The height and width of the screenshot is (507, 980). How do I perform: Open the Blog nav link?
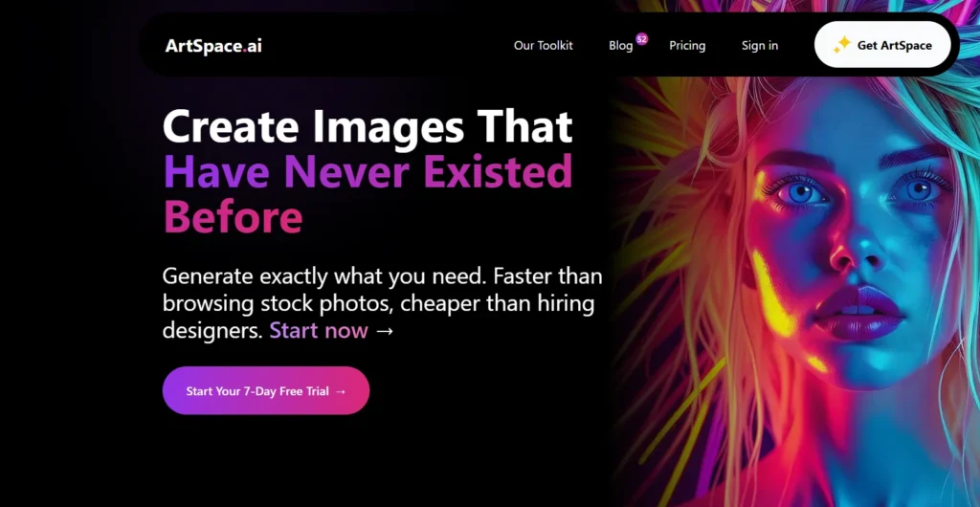pos(620,46)
